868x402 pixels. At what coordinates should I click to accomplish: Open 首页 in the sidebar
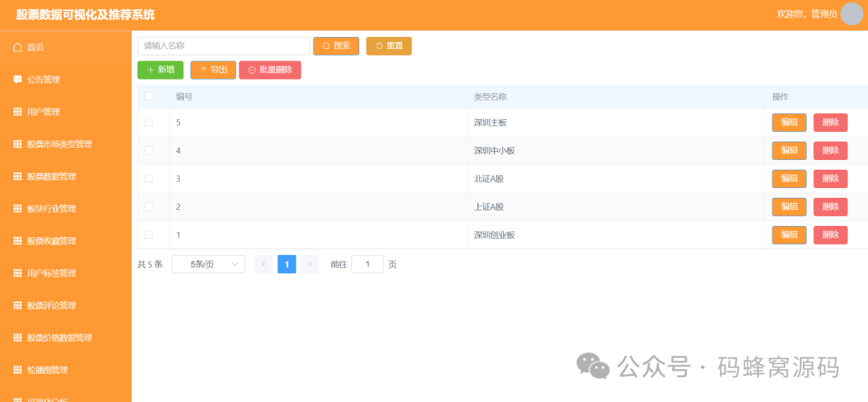click(66, 47)
